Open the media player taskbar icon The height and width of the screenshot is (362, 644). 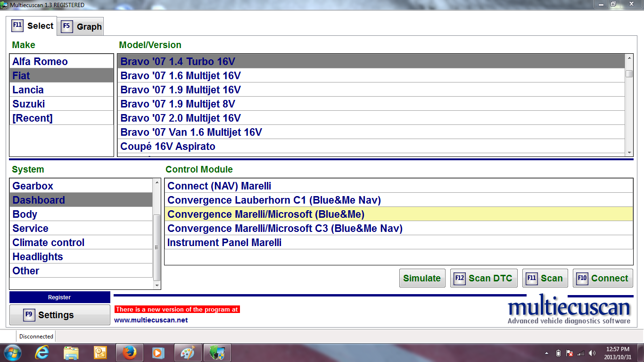coord(158,353)
